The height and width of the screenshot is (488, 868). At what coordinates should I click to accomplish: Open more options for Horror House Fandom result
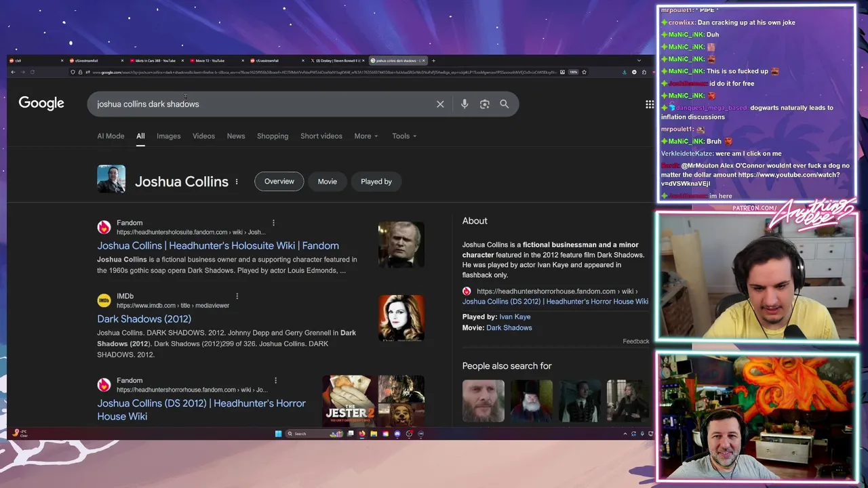coord(275,381)
